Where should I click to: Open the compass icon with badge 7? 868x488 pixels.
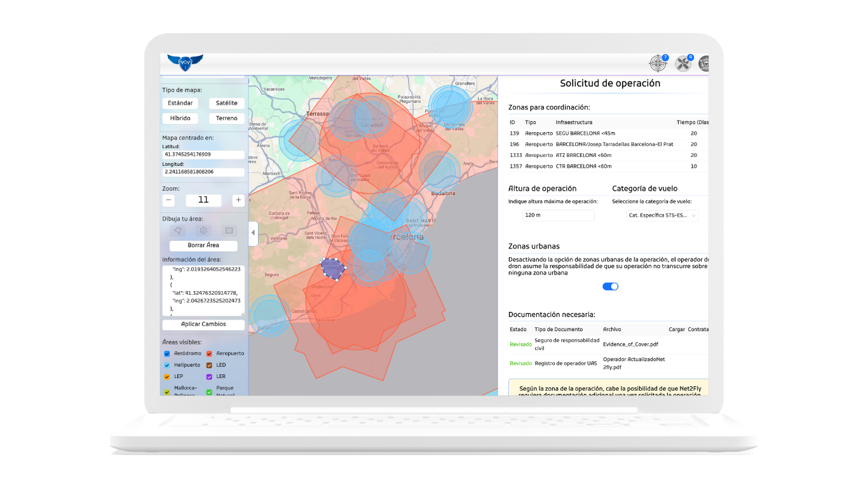(658, 63)
